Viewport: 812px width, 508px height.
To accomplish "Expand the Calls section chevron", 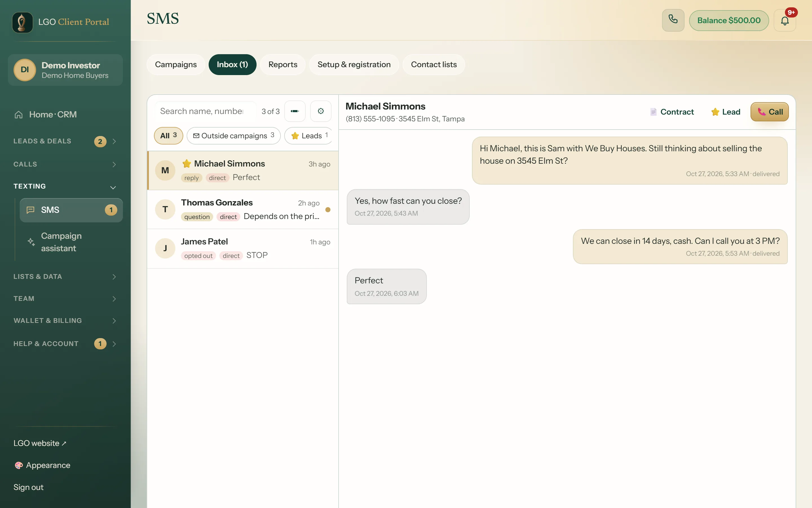I will point(114,165).
